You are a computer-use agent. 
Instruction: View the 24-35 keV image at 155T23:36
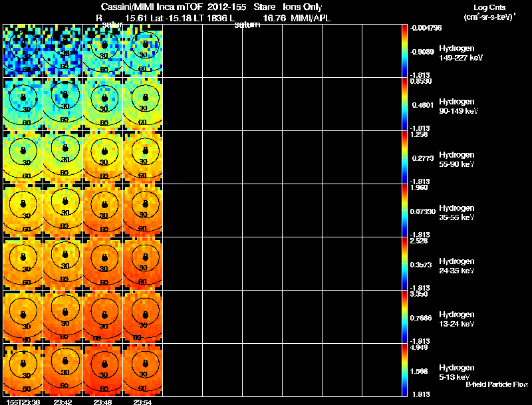click(x=23, y=263)
